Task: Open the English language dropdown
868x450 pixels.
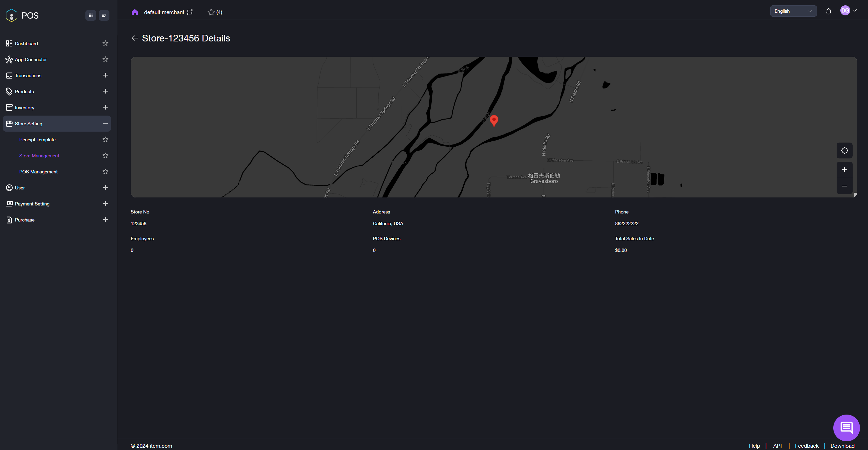Action: pos(793,11)
